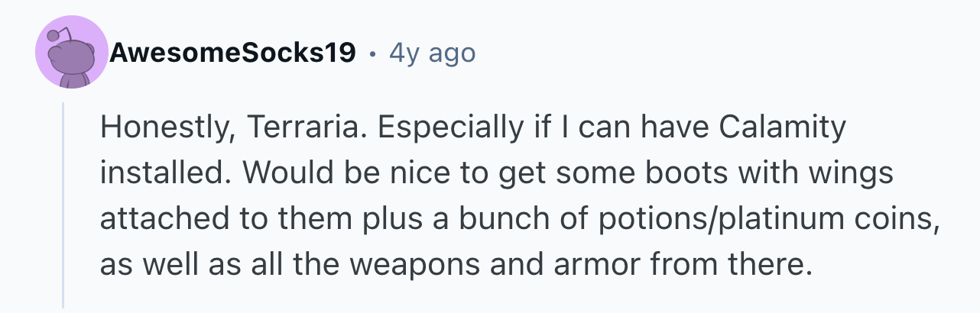The height and width of the screenshot is (313, 980).
Task: Collapse the comment thread using the vertical line
Action: [63, 206]
